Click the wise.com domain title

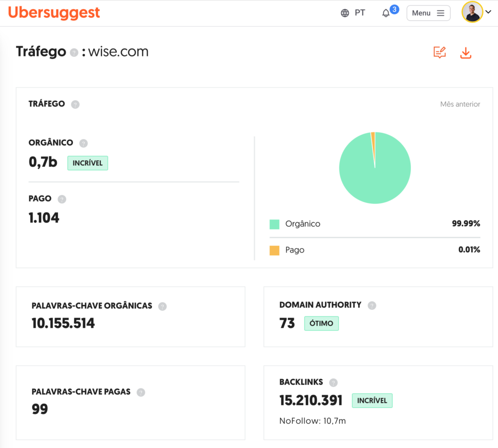118,52
